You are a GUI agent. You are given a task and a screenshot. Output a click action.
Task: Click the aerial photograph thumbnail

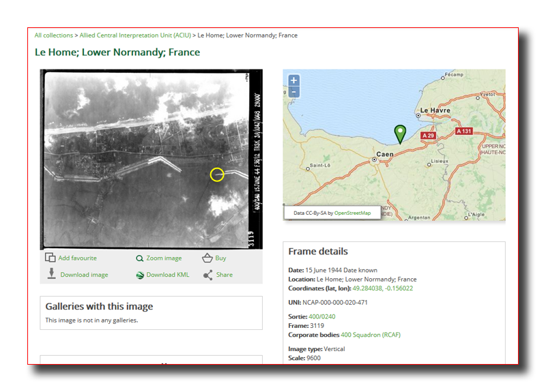pos(151,160)
